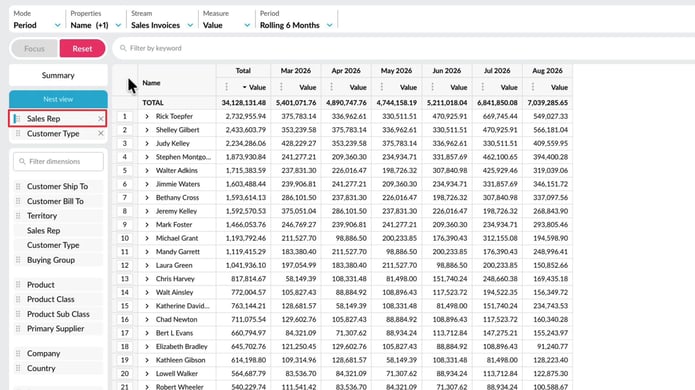This screenshot has width=695, height=390.
Task: Remove Sales Rep from the nest view
Action: coord(101,119)
